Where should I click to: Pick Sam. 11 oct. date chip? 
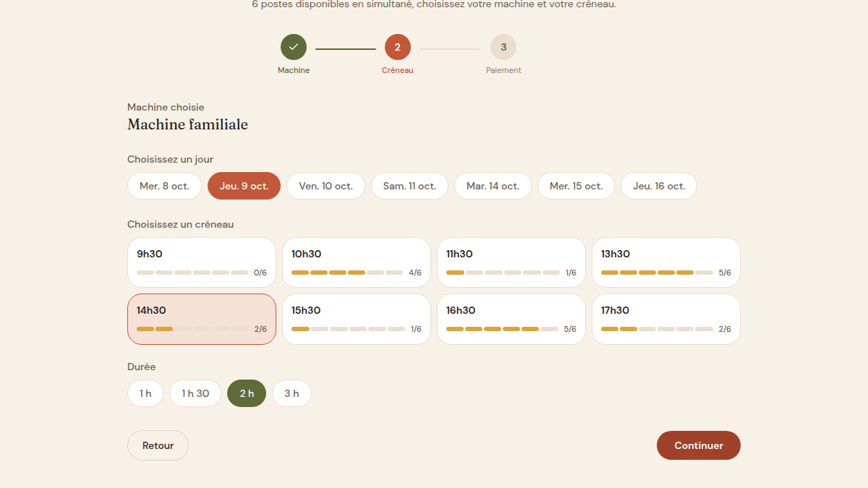[409, 186]
